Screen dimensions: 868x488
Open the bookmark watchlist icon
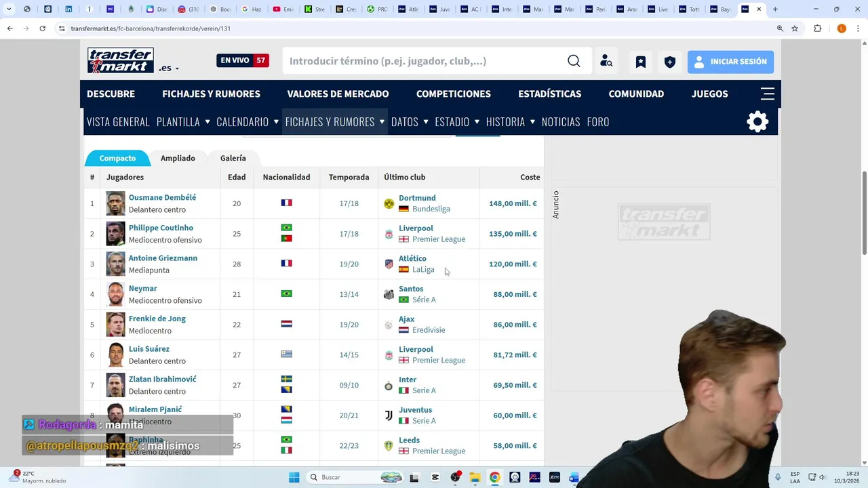[641, 62]
